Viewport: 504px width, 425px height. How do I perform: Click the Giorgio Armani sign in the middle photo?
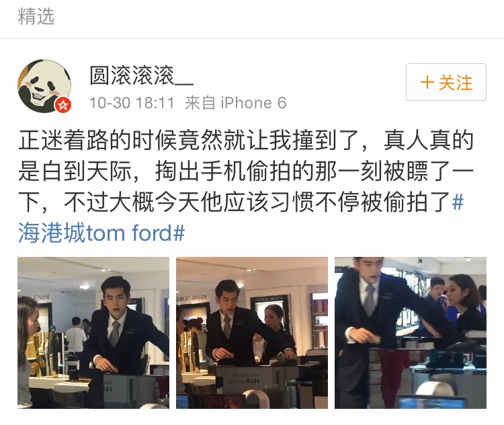pyautogui.click(x=192, y=299)
